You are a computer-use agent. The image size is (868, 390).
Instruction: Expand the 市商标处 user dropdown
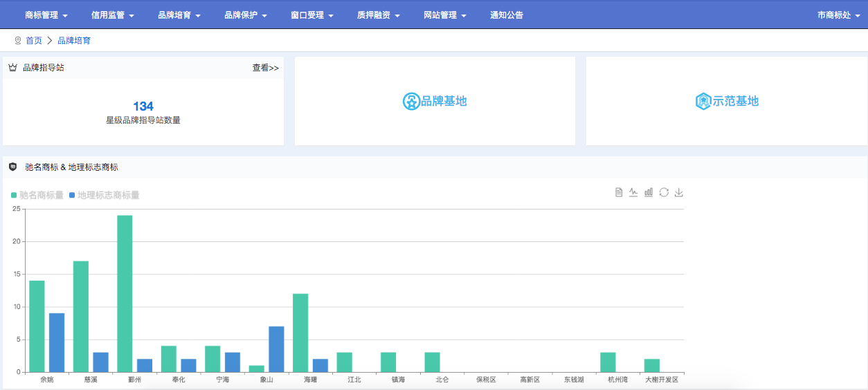tap(838, 15)
